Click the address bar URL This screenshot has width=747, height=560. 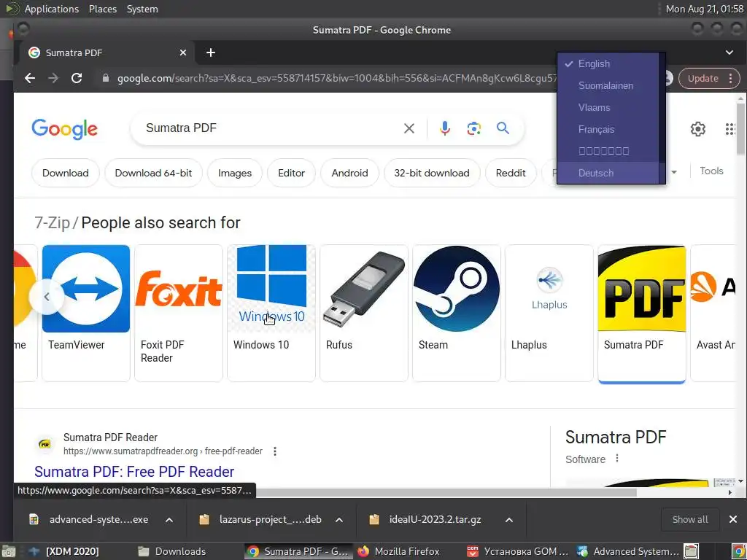click(x=337, y=78)
